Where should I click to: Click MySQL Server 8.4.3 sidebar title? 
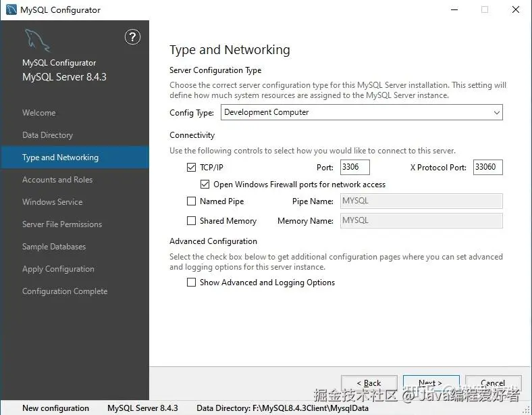[64, 77]
